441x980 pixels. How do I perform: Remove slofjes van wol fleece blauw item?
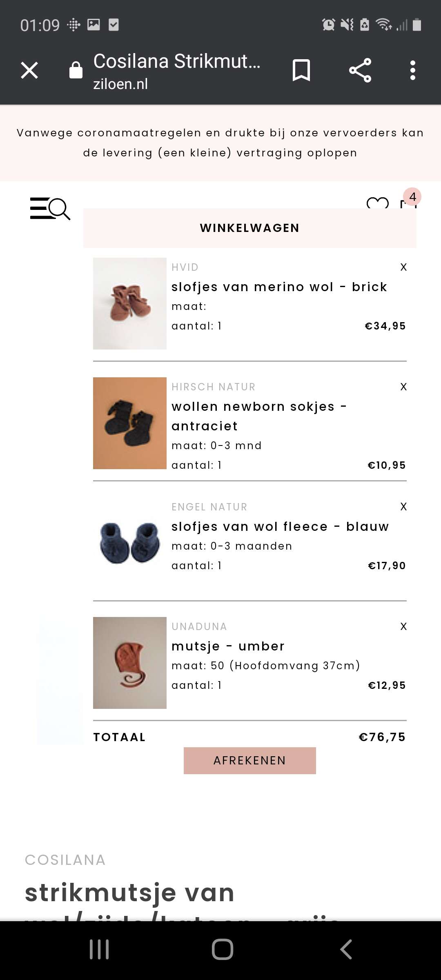[x=403, y=507]
